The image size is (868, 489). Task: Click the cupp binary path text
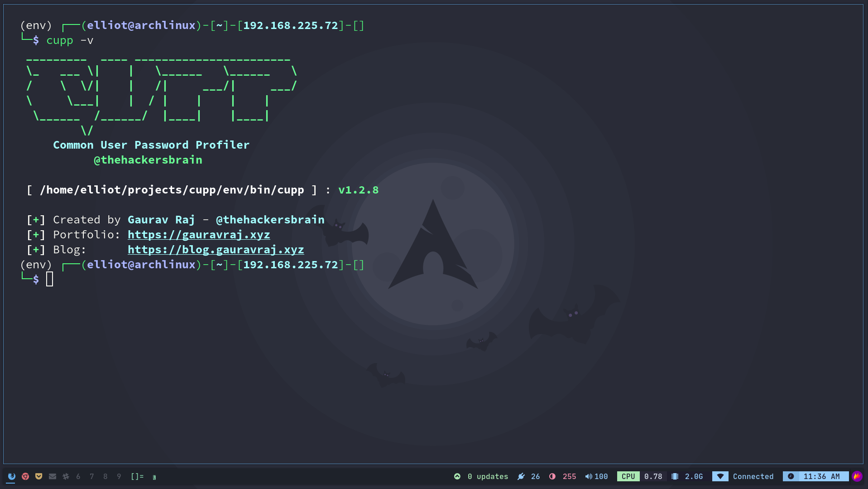(172, 190)
